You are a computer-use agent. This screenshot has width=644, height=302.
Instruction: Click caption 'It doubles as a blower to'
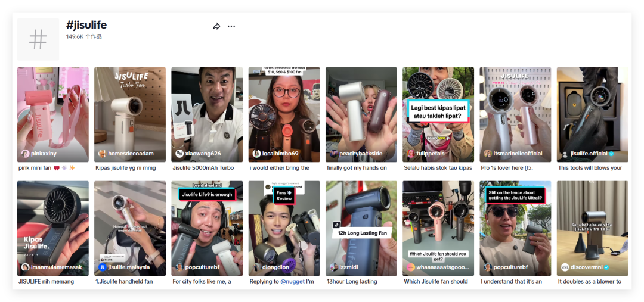(589, 282)
